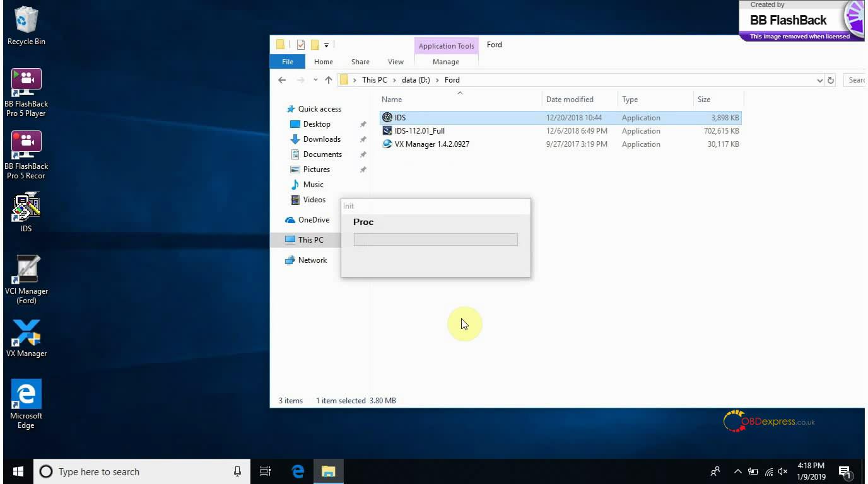
Task: Open the recent locations dropdown arrow
Action: (x=315, y=80)
